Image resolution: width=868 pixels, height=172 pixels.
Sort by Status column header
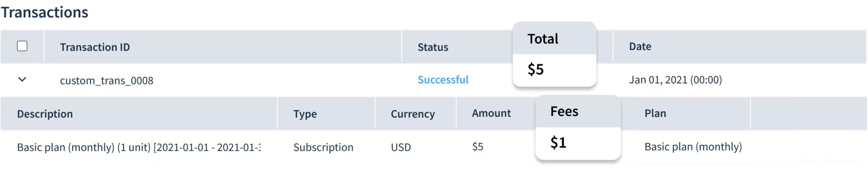pos(433,47)
